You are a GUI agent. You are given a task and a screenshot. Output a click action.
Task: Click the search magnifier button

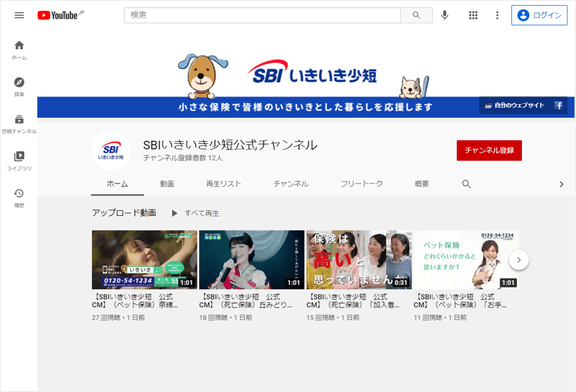[x=416, y=15]
